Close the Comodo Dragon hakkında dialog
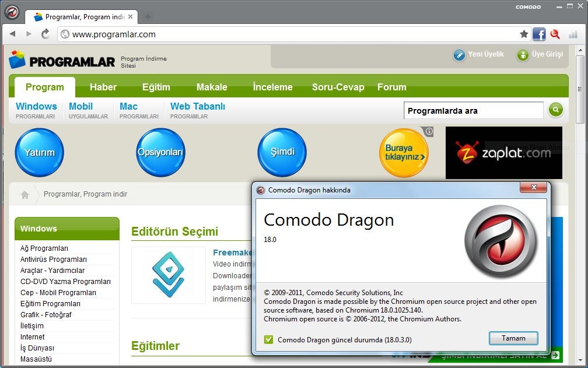 [x=534, y=187]
